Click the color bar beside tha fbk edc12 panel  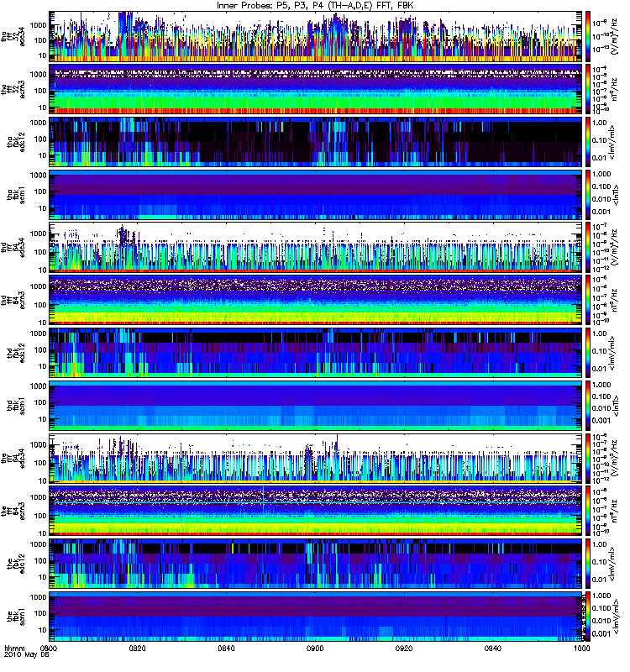(x=588, y=142)
